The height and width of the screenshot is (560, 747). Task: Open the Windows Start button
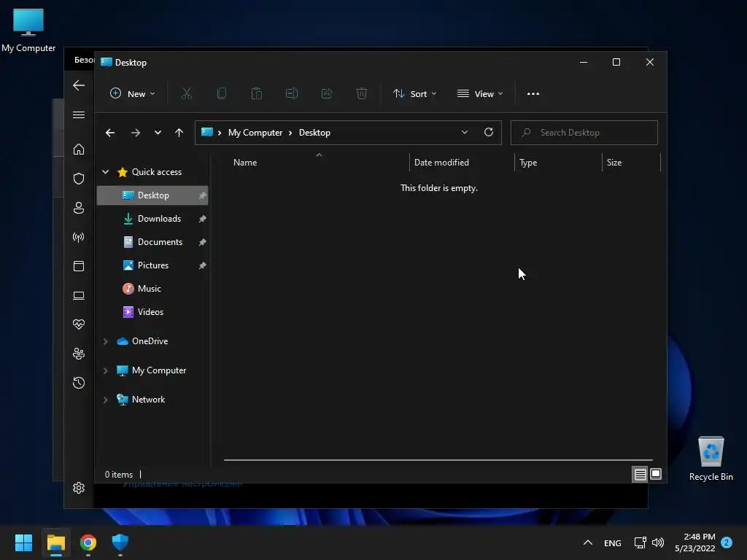coord(23,542)
